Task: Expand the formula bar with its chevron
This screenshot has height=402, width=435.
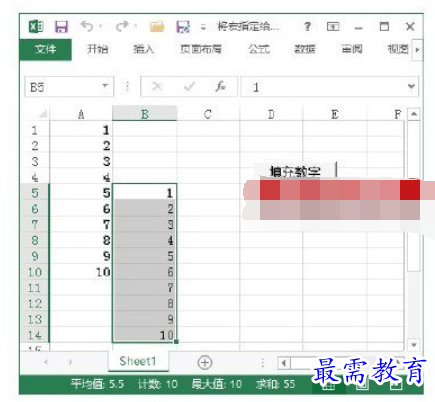Action: [412, 87]
